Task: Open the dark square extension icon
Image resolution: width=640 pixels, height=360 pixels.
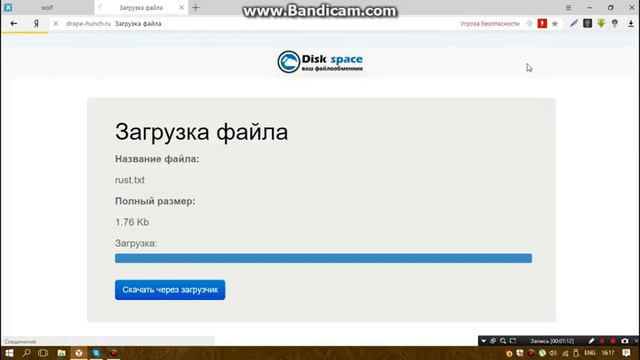Action: pyautogui.click(x=587, y=24)
